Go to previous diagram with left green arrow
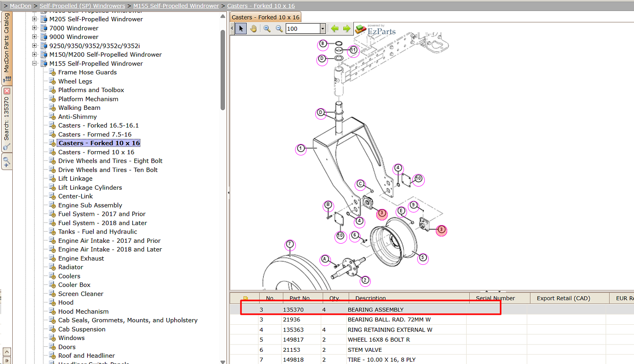Viewport: 634px width, 364px height. 335,29
